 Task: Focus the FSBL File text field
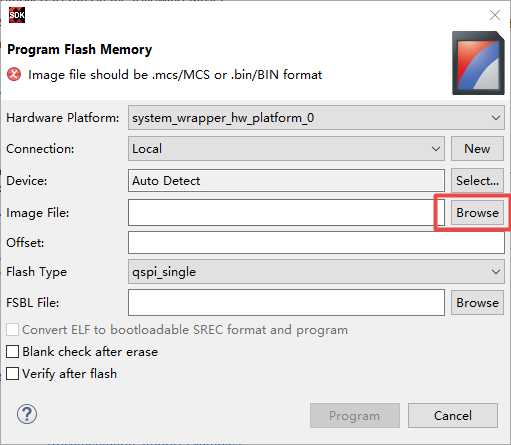pyautogui.click(x=286, y=303)
